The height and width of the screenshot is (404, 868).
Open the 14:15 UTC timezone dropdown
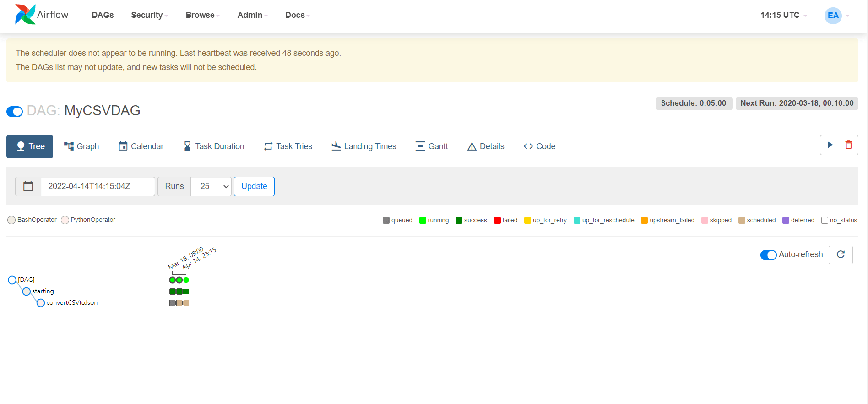click(784, 15)
